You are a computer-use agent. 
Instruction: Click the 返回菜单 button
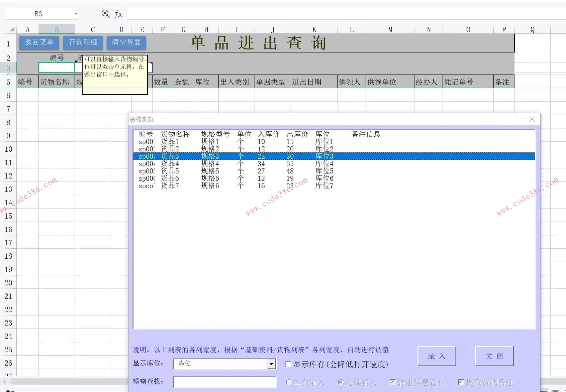(39, 42)
